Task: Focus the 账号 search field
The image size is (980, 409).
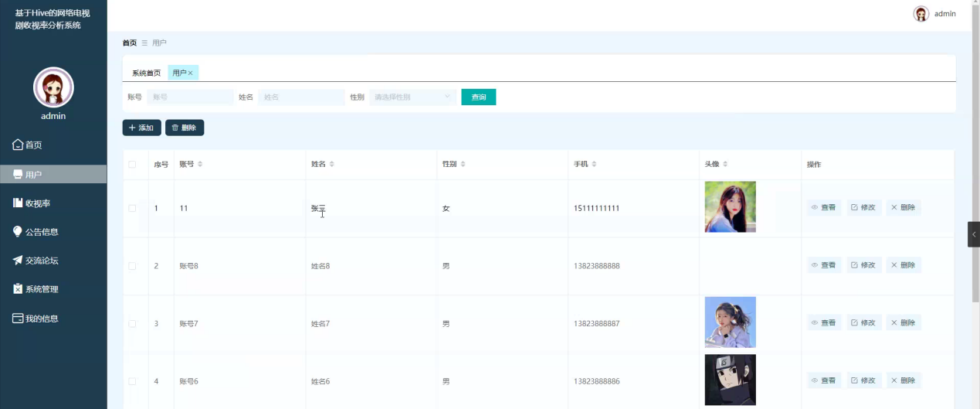Action: coord(190,97)
